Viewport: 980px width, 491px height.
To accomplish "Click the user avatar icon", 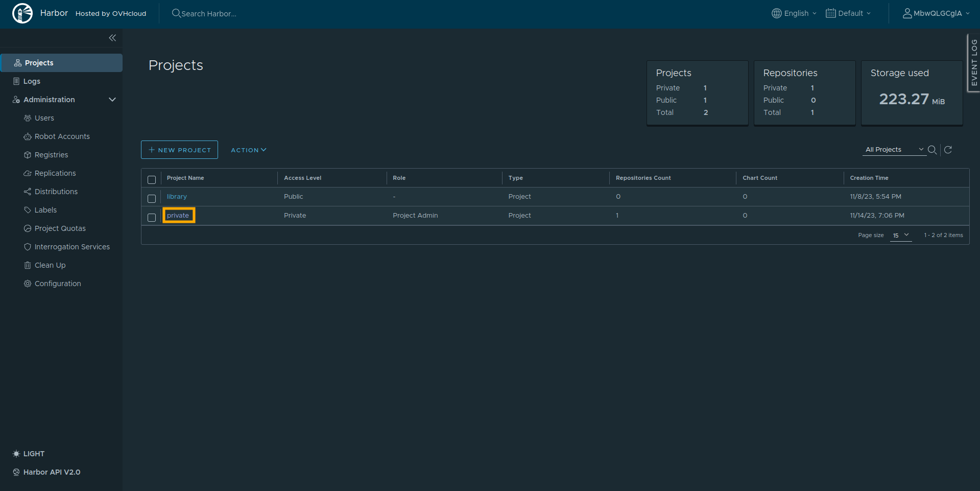I will pos(907,13).
